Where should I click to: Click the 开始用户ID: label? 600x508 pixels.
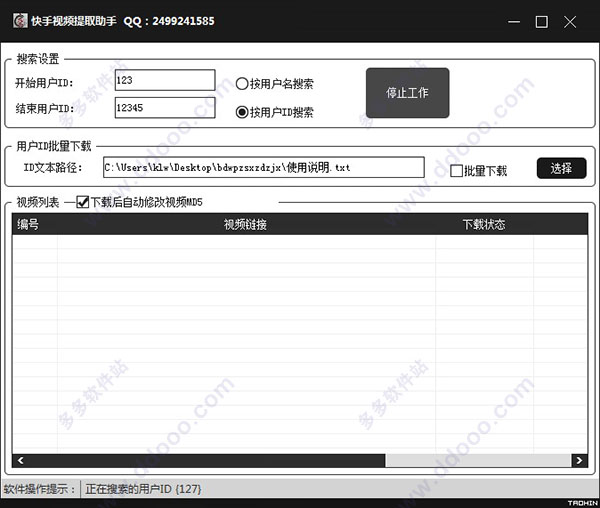click(x=44, y=83)
